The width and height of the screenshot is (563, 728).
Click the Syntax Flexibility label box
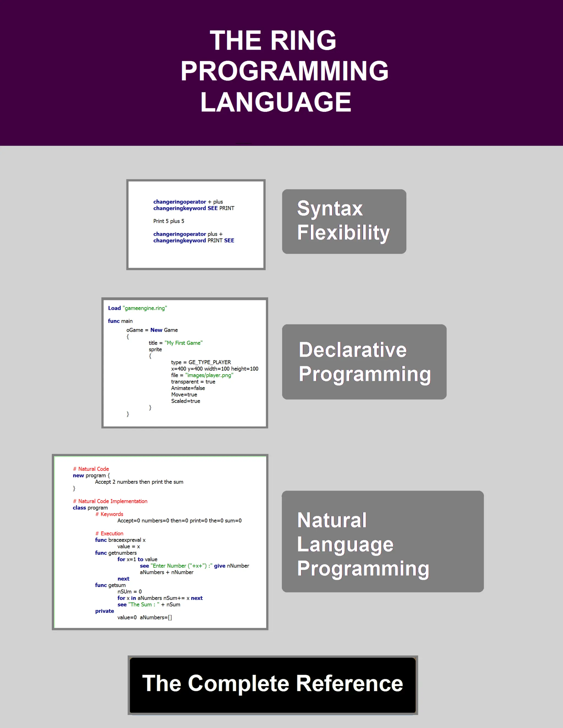click(x=344, y=221)
